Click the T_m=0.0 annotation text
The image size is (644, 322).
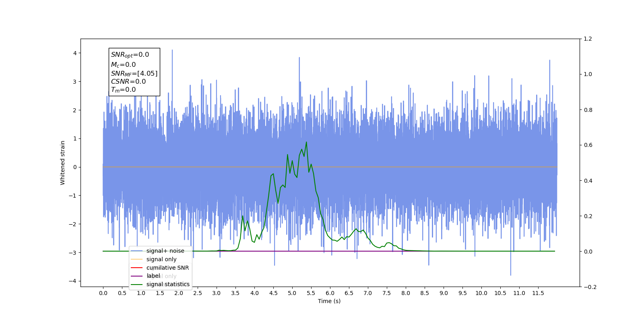[123, 90]
